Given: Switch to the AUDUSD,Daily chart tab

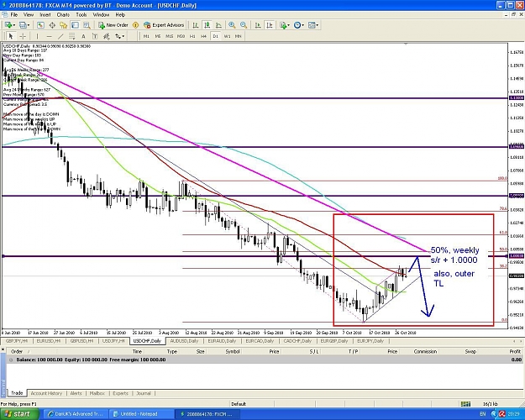Looking at the screenshot, I should (184, 341).
